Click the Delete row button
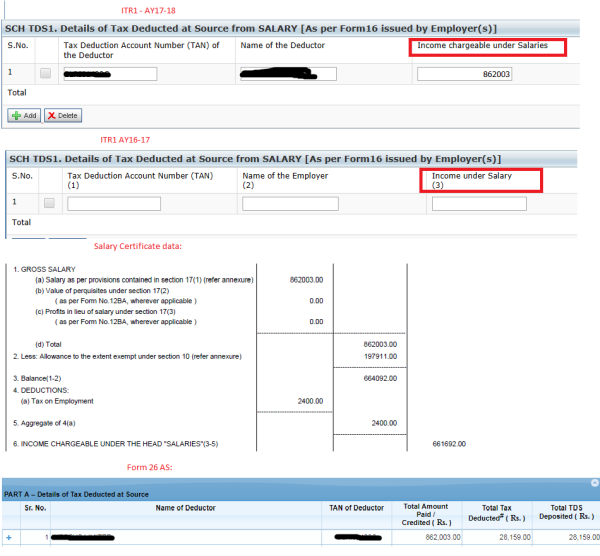Viewport: 600px width, 556px height. click(62, 116)
